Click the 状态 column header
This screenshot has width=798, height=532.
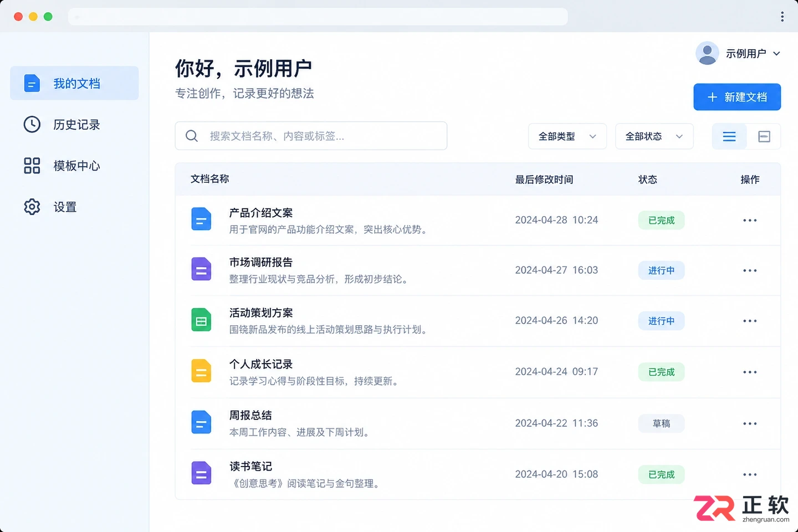tap(648, 180)
